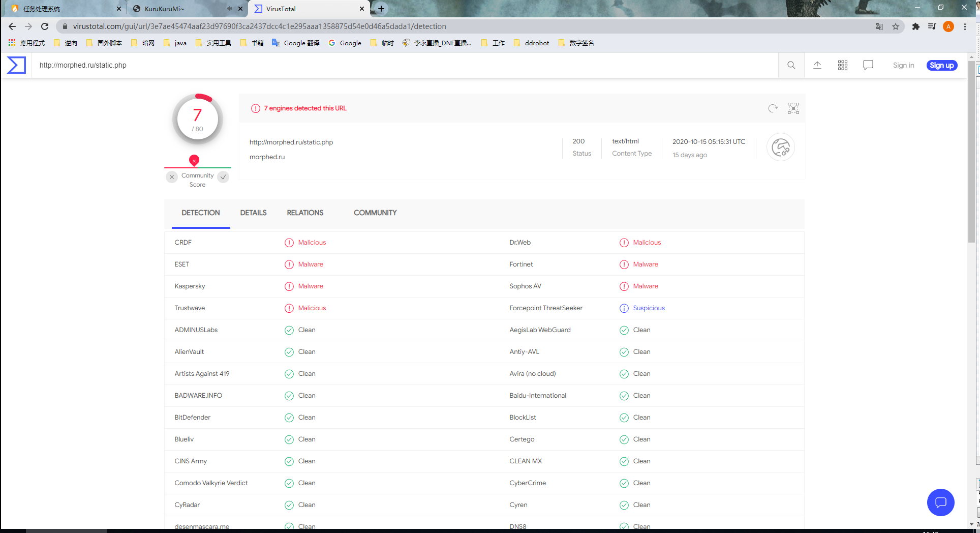The width and height of the screenshot is (980, 533).
Task: Click the reanalyze refresh icon
Action: 773,108
